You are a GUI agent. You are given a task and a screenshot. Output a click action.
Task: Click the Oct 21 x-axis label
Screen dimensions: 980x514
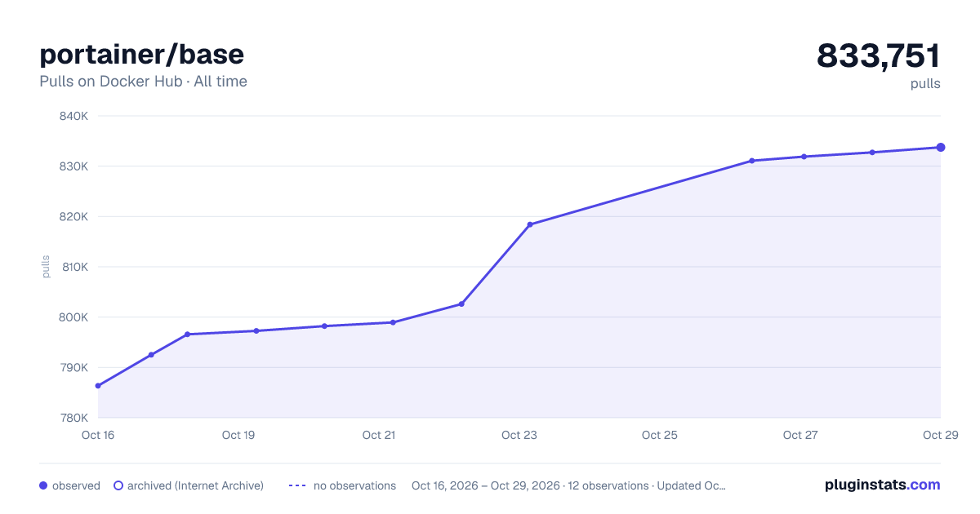379,435
